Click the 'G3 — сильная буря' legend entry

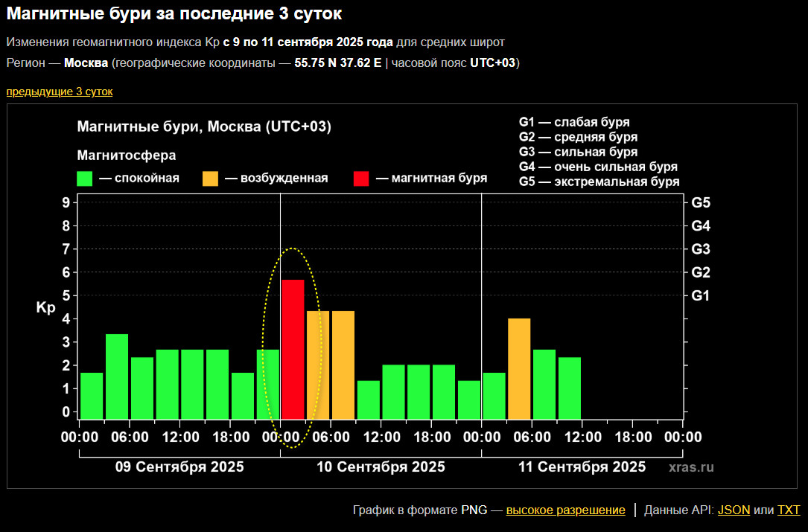(x=578, y=152)
